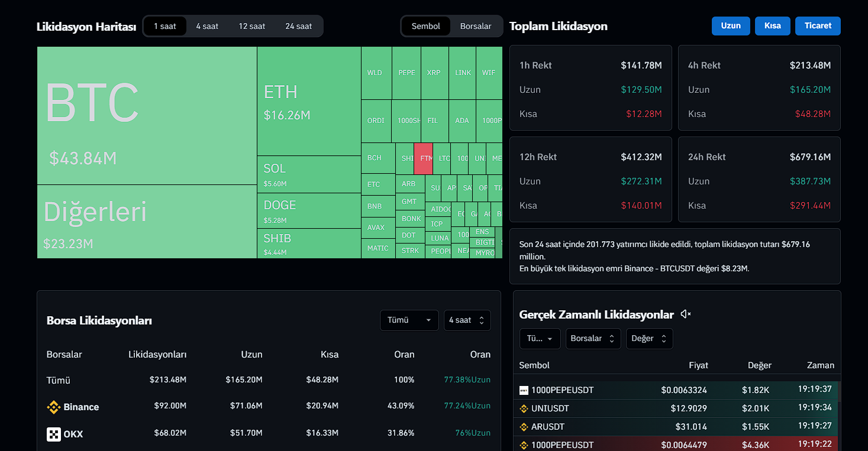
Task: Click the exchange icon beside ARUSDT
Action: pos(524,427)
